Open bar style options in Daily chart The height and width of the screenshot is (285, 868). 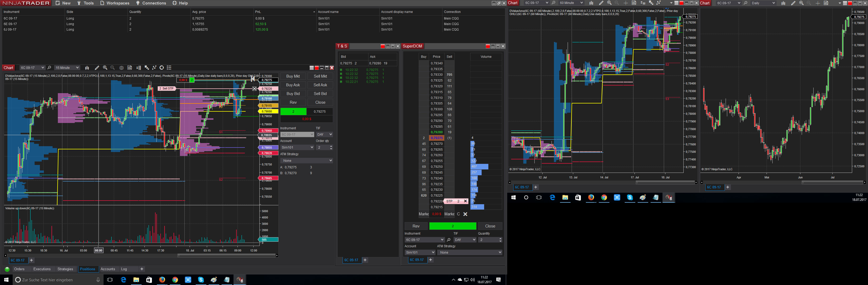pyautogui.click(x=783, y=3)
